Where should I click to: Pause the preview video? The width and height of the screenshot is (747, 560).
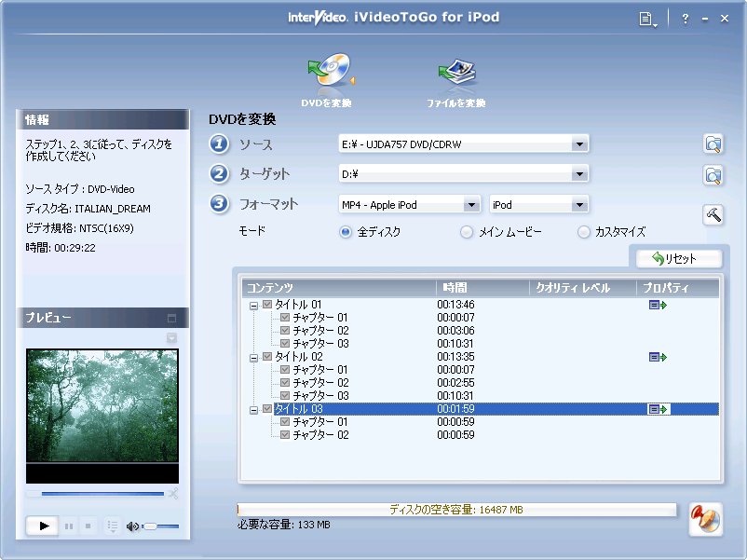69,526
